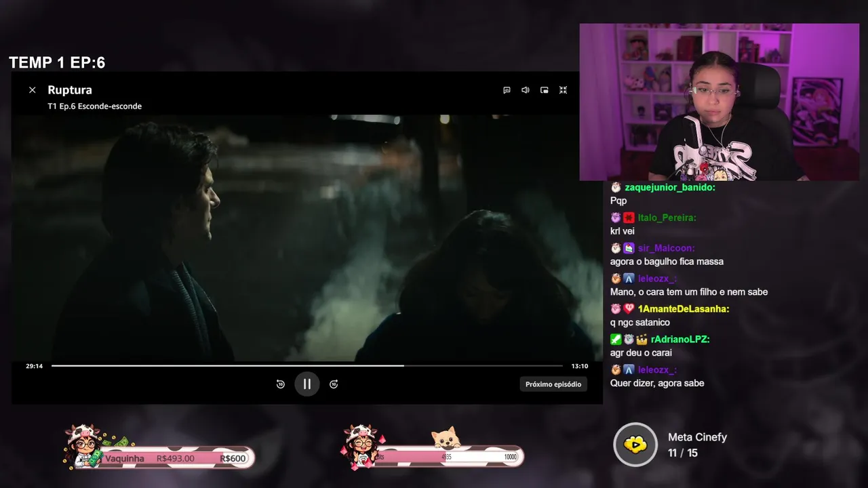Click the cow-hat avatar holding money
The image size is (868, 488).
tap(85, 446)
